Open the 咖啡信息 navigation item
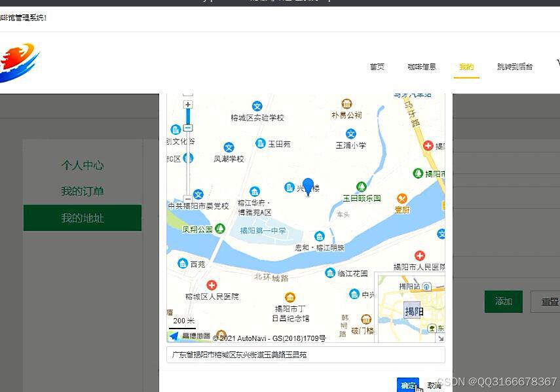The width and height of the screenshot is (560, 392). 422,67
